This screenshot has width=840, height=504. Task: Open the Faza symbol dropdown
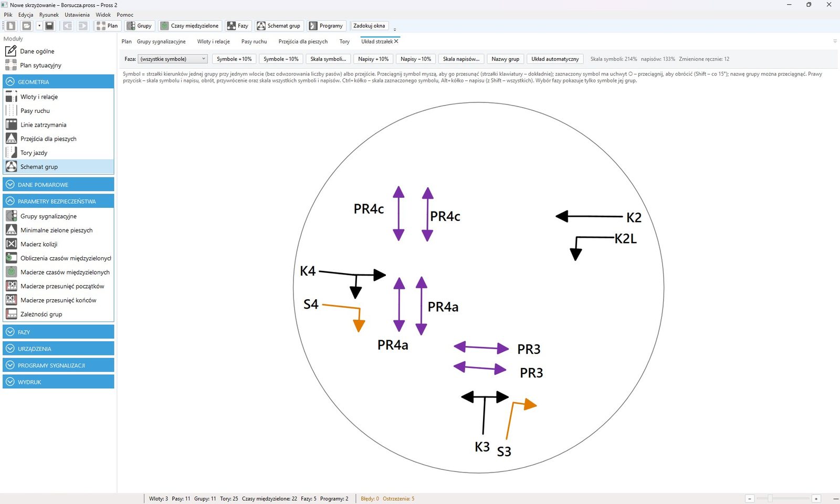click(x=173, y=59)
